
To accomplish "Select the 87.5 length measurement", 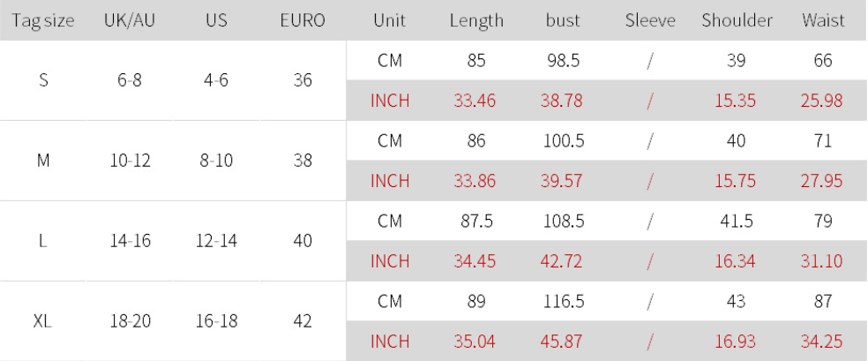I will (x=475, y=221).
